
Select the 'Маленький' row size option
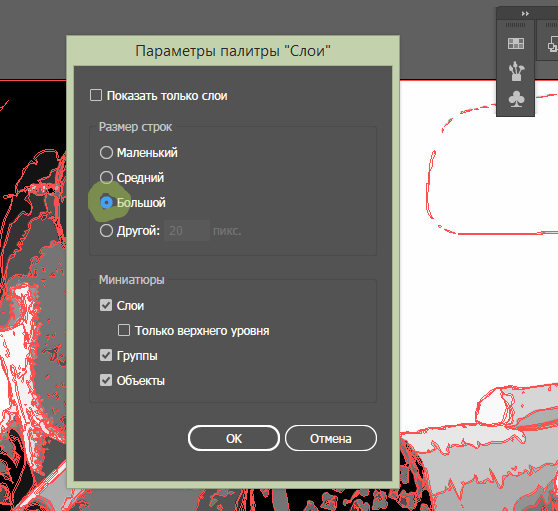pos(106,152)
